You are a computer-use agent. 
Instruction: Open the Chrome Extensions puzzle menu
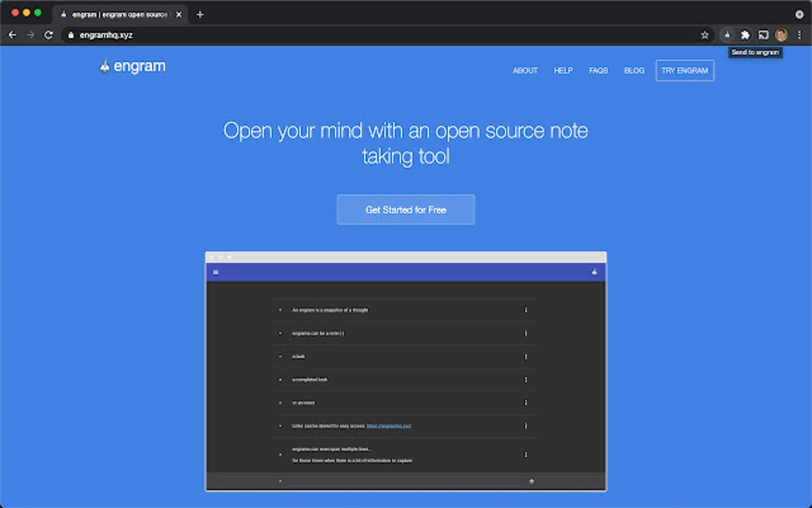click(x=745, y=35)
